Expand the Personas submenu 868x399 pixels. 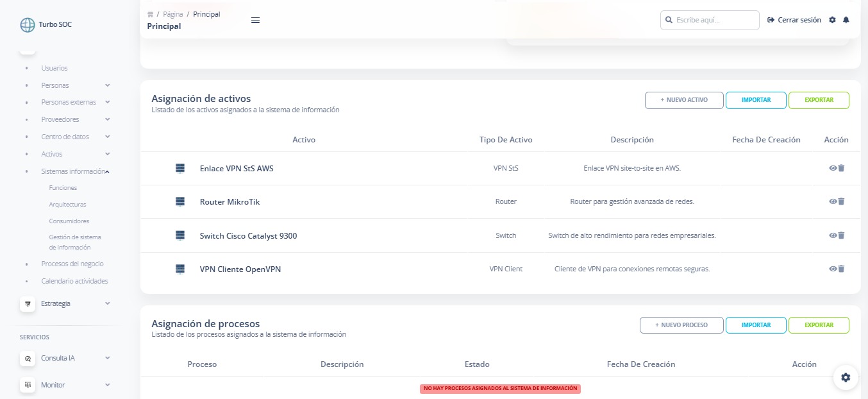tap(108, 85)
